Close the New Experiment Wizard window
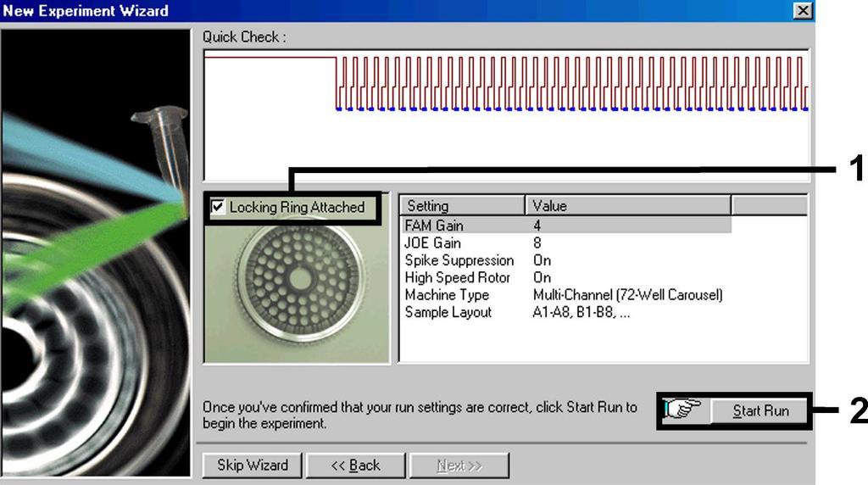This screenshot has width=868, height=485. point(803,10)
